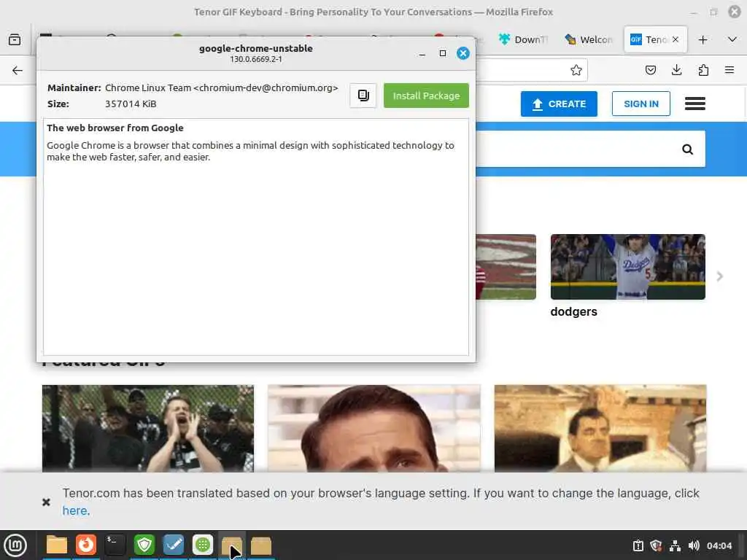
Task: Bookmark this page with the star icon
Action: tap(576, 71)
